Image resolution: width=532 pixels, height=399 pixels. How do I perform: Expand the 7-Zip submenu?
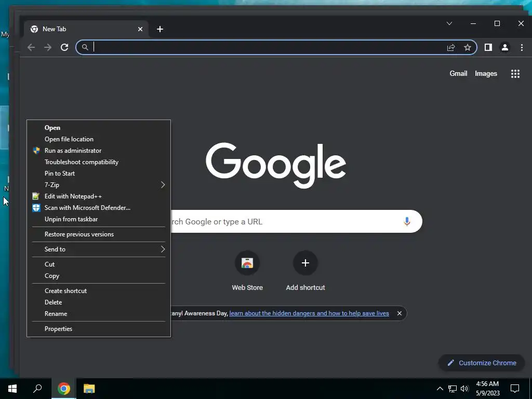click(x=99, y=185)
